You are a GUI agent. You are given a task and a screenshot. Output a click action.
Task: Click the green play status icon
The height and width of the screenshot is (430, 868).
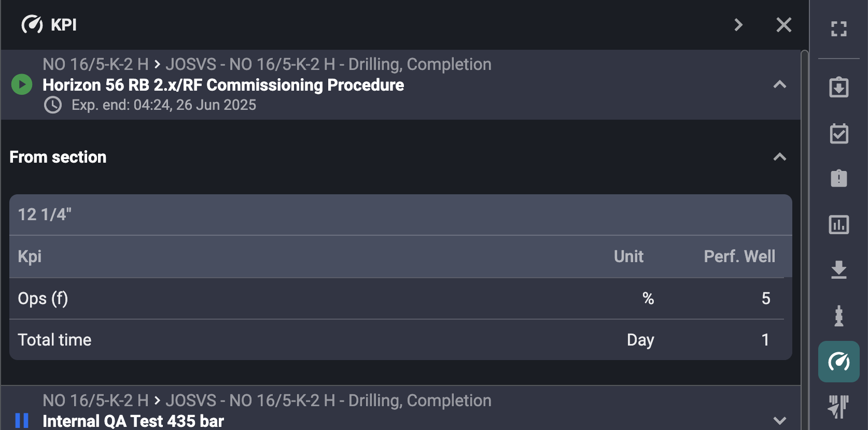point(22,84)
